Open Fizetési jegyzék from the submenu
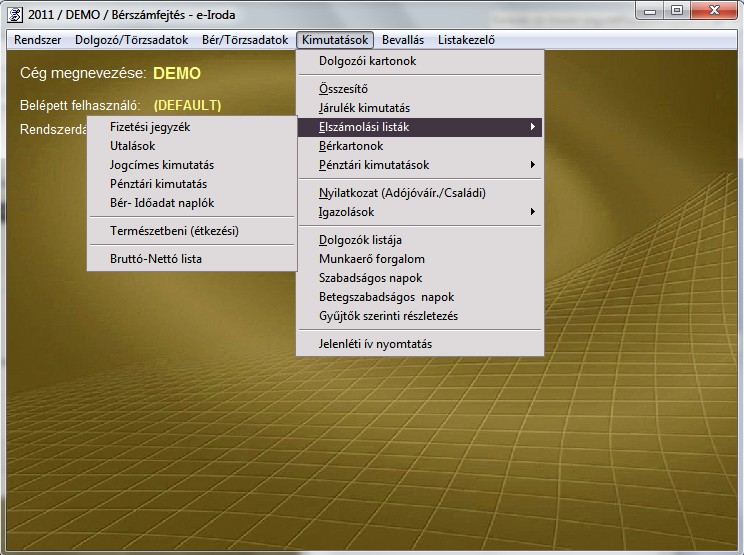This screenshot has height=555, width=744. [150, 127]
